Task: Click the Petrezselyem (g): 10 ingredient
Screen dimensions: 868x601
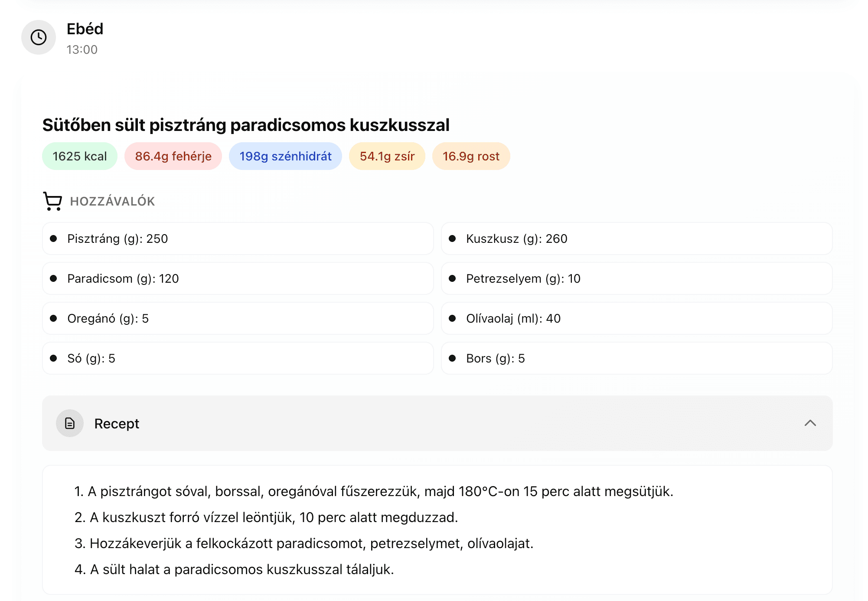Action: pos(636,278)
